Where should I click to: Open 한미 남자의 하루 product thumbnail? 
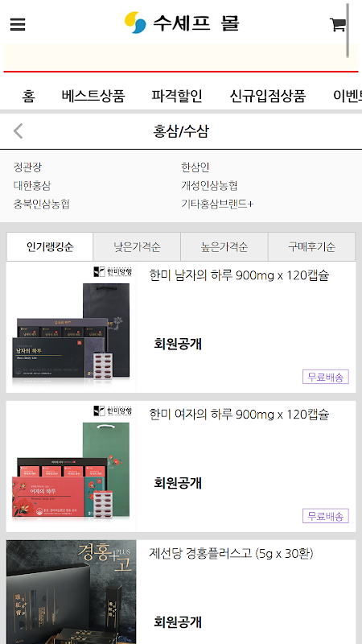point(71,328)
